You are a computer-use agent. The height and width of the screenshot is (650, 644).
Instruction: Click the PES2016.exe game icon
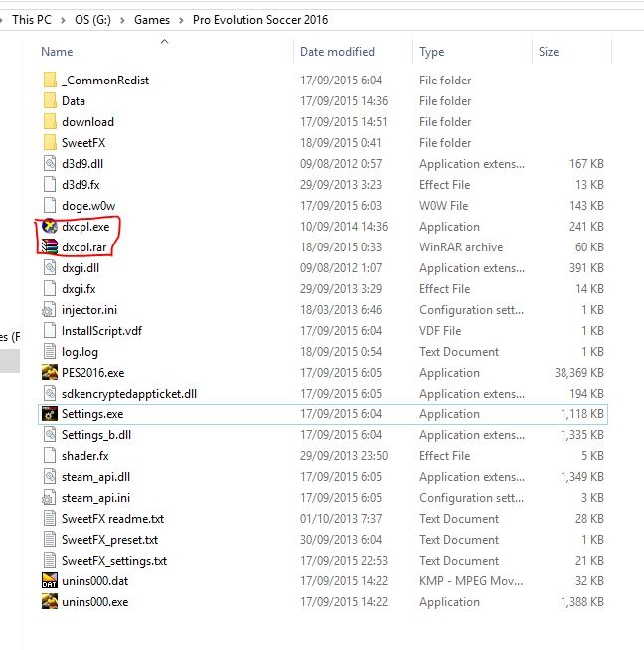click(50, 373)
